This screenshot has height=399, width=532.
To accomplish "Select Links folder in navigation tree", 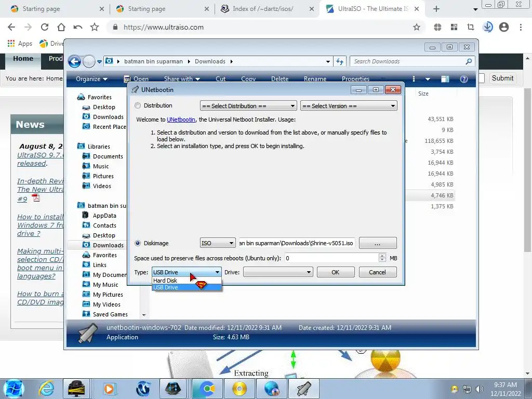I will (99, 265).
